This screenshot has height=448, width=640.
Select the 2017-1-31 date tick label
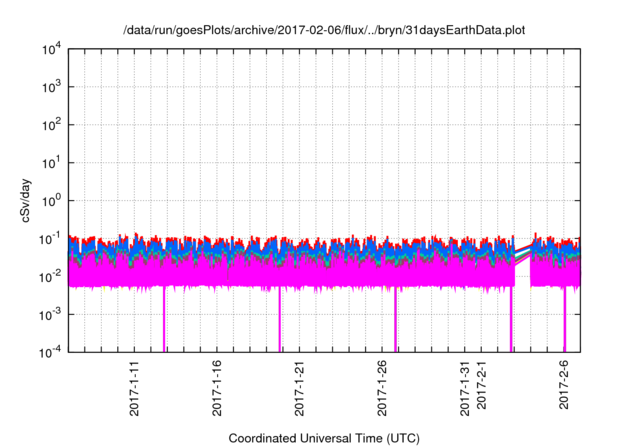coord(463,383)
